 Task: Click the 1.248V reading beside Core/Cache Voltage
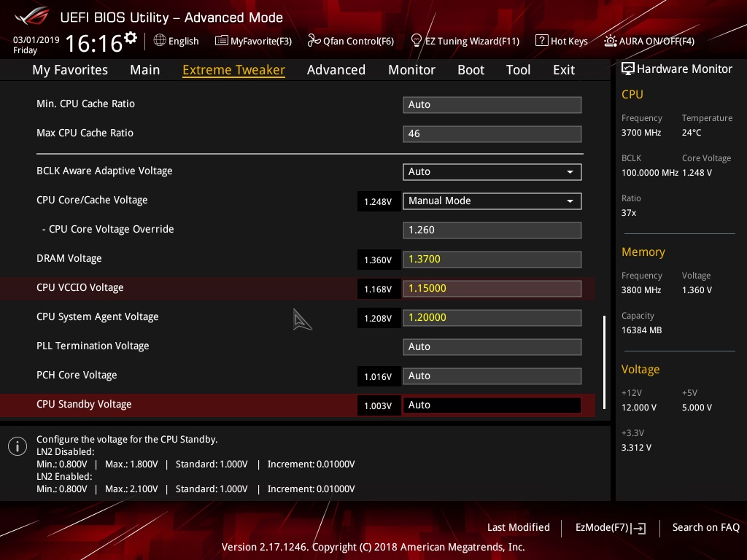point(379,202)
